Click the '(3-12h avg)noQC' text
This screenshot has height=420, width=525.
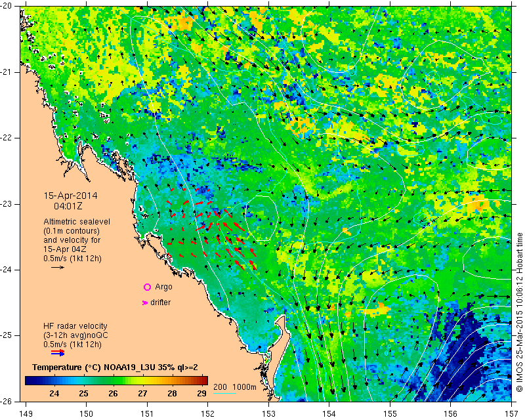(75, 335)
